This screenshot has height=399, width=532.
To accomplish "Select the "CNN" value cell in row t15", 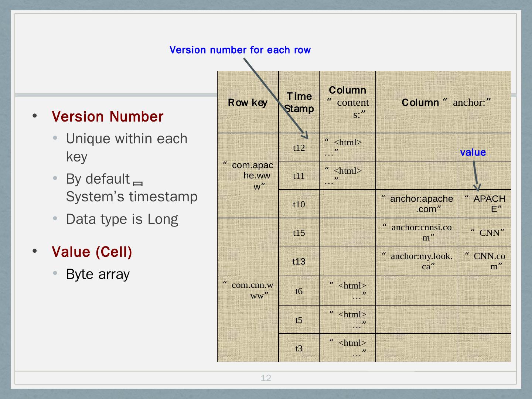I will tap(485, 233).
